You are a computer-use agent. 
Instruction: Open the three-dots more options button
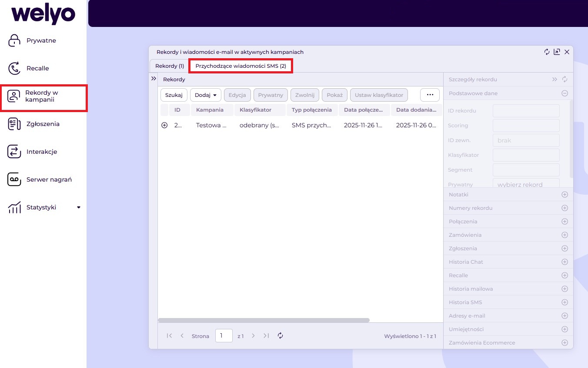coord(430,95)
